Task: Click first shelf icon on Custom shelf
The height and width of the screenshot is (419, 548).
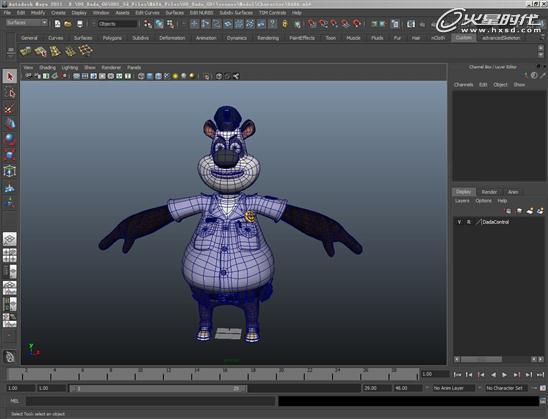Action: tap(25, 51)
